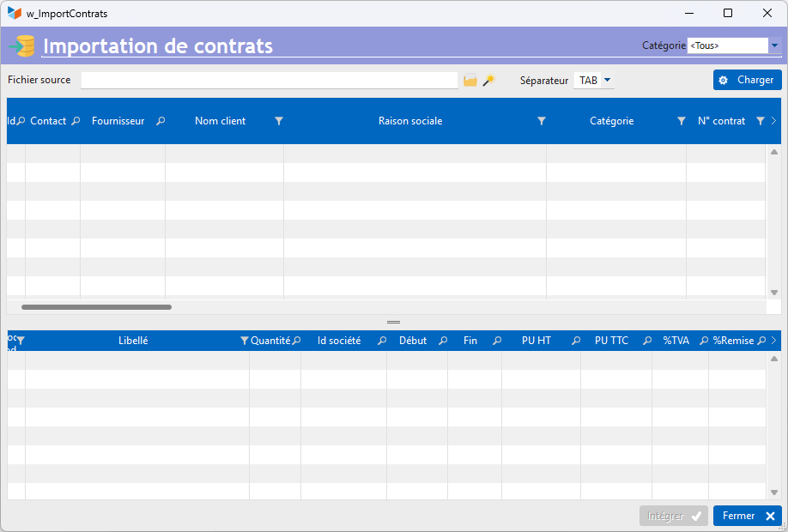This screenshot has height=532, width=788.
Task: Sort by the Raison sociale column header
Action: [410, 121]
